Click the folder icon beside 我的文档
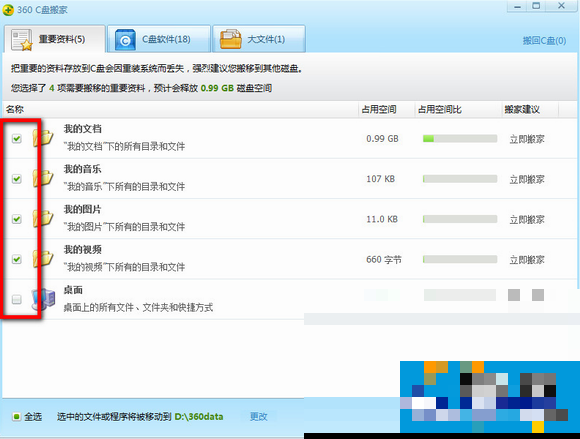 (43, 138)
